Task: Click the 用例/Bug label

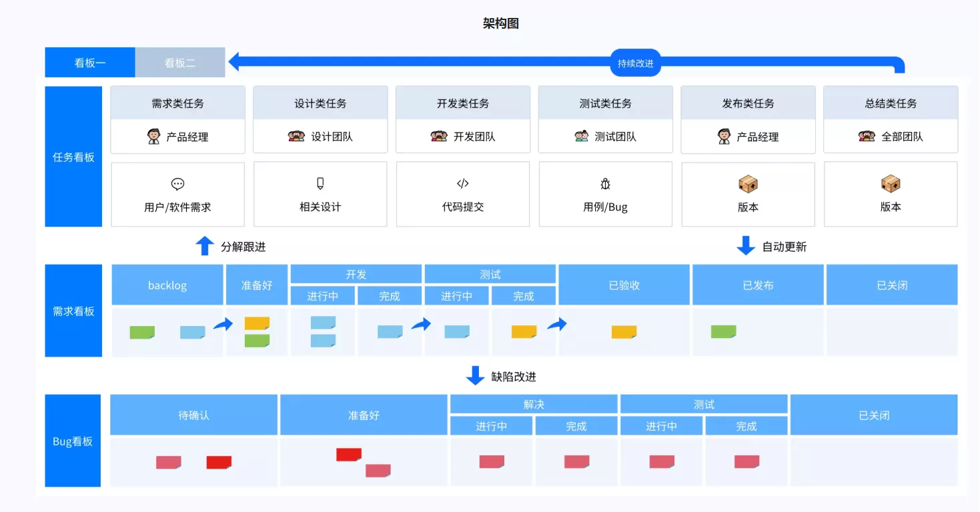Action: click(x=605, y=207)
